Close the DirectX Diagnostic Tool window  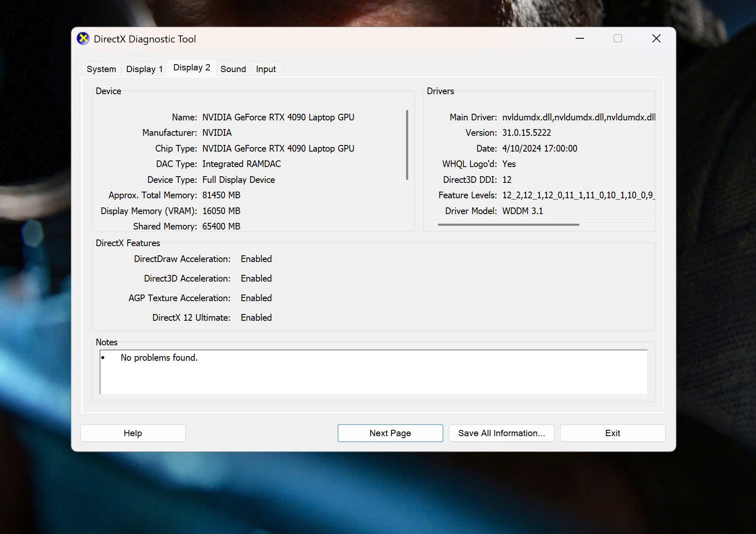[656, 39]
